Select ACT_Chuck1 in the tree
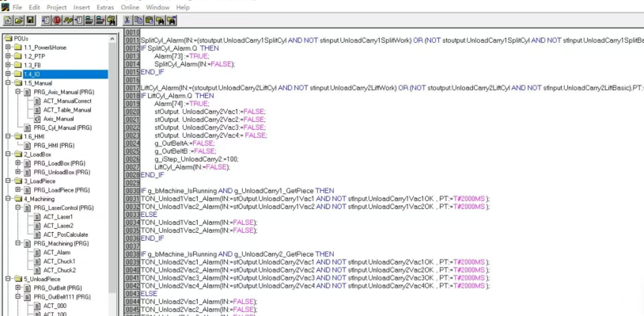This screenshot has width=644, height=316. coord(59,261)
